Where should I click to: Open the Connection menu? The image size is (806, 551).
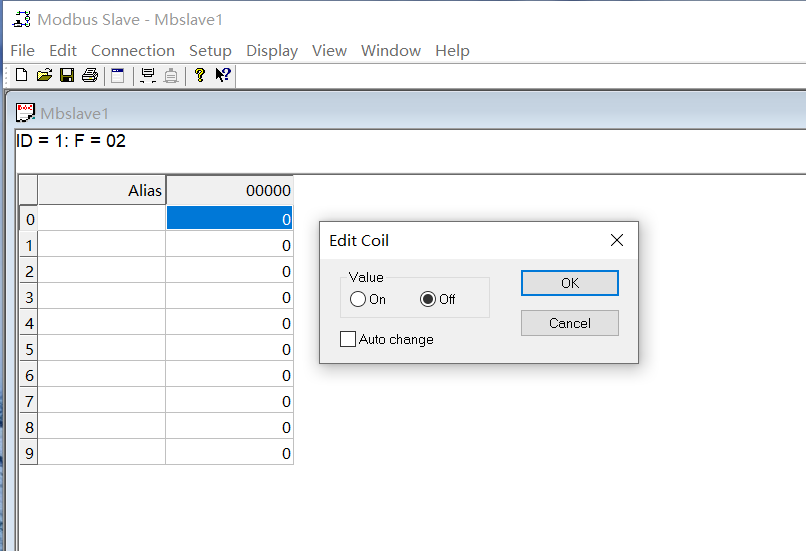pyautogui.click(x=132, y=50)
